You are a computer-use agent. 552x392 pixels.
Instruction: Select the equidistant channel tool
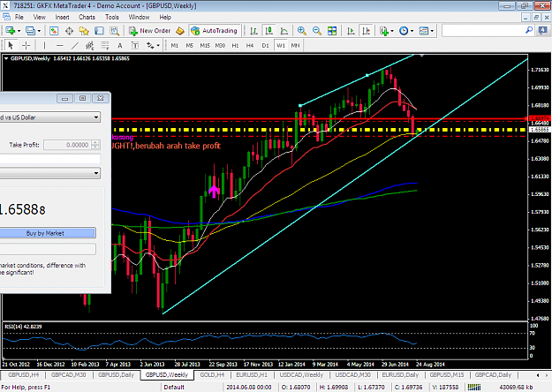tap(90, 45)
